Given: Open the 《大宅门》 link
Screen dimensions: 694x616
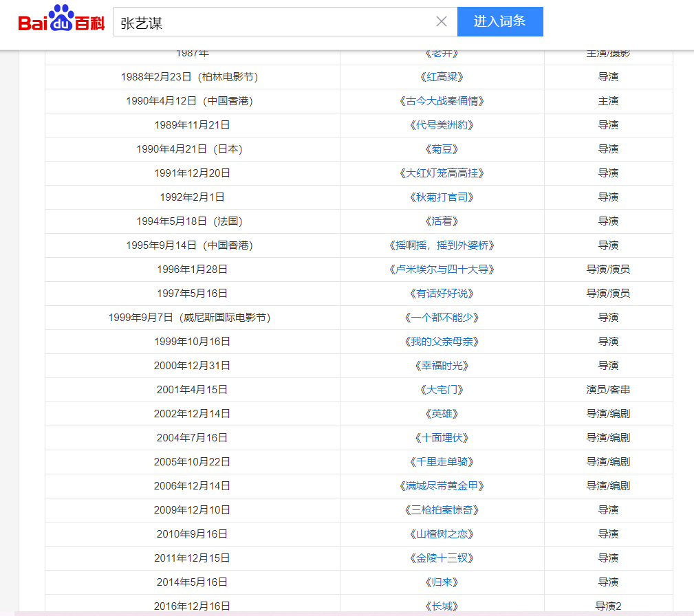Looking at the screenshot, I should click(442, 389).
